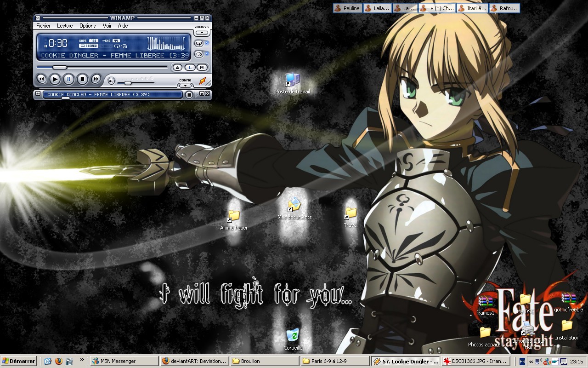Screen dimensions: 588x368
Task: Click the 23:15 taskbar clock
Action: (x=577, y=362)
